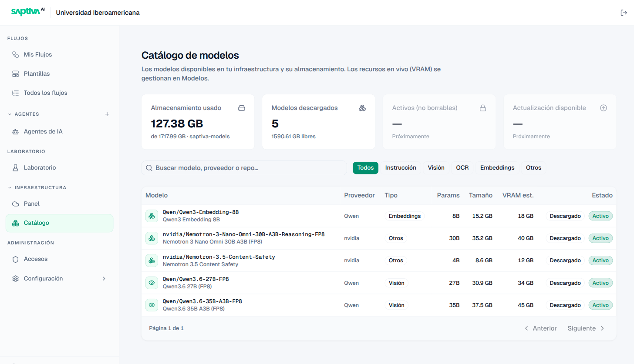Click the Agentes de IA robot icon

click(15, 131)
